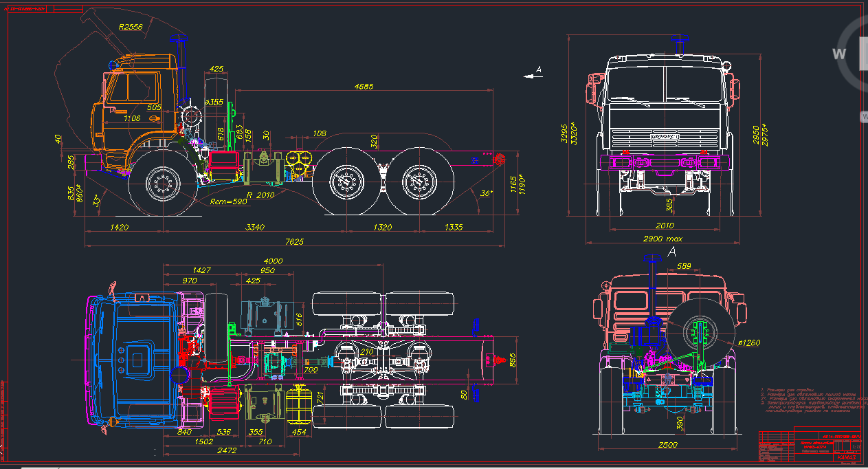Click the 700 dimension value
The height and width of the screenshot is (469, 868).
click(x=311, y=371)
